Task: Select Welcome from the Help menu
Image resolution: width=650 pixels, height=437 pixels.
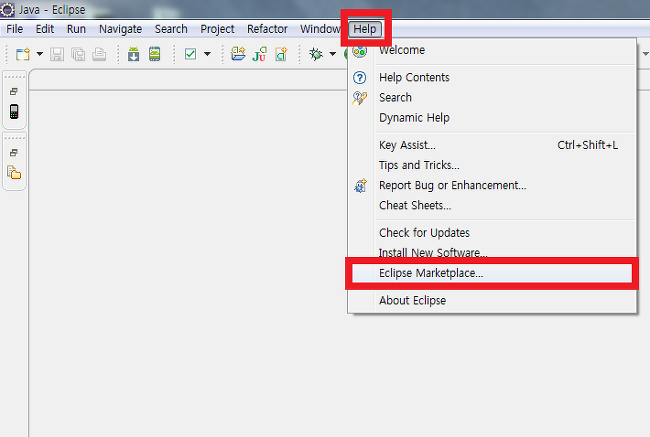Action: pos(492,50)
